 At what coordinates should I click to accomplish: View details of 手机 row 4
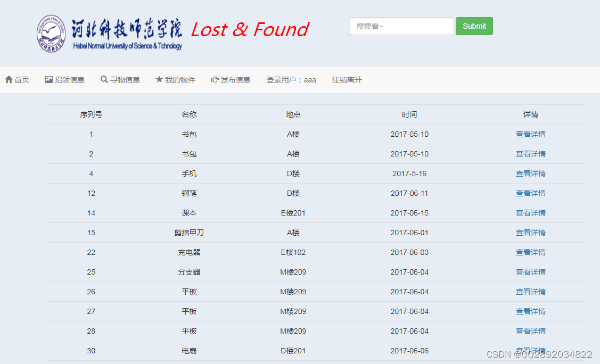[x=531, y=173]
